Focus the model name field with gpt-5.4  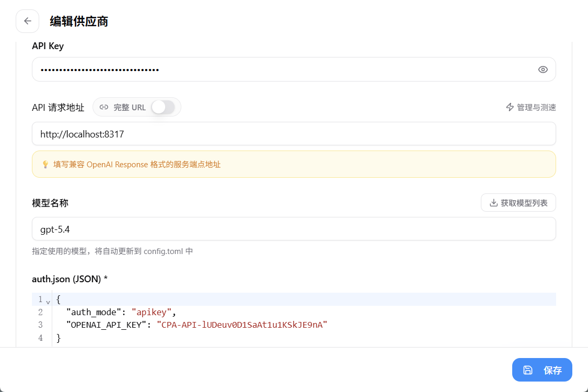(294, 229)
